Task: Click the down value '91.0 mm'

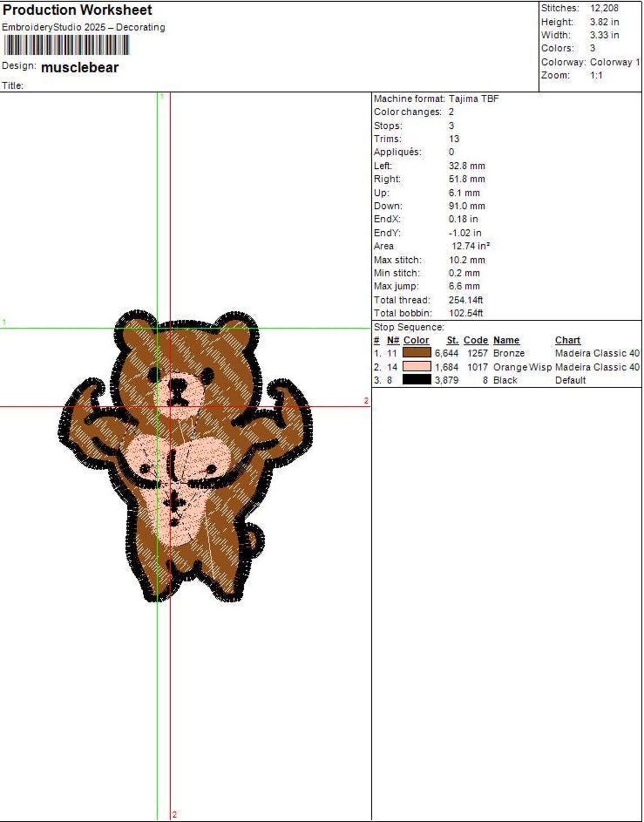Action: click(x=467, y=206)
